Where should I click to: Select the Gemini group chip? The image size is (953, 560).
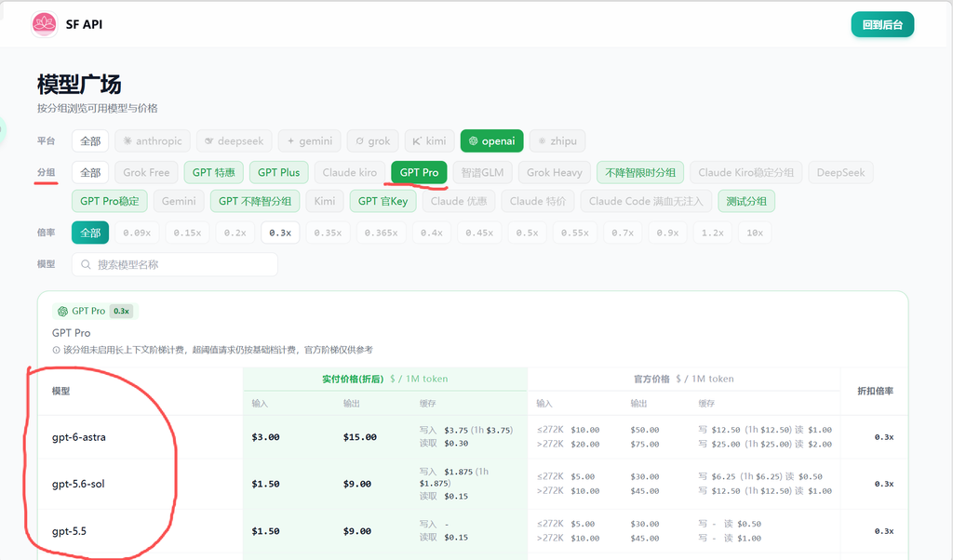tap(179, 201)
